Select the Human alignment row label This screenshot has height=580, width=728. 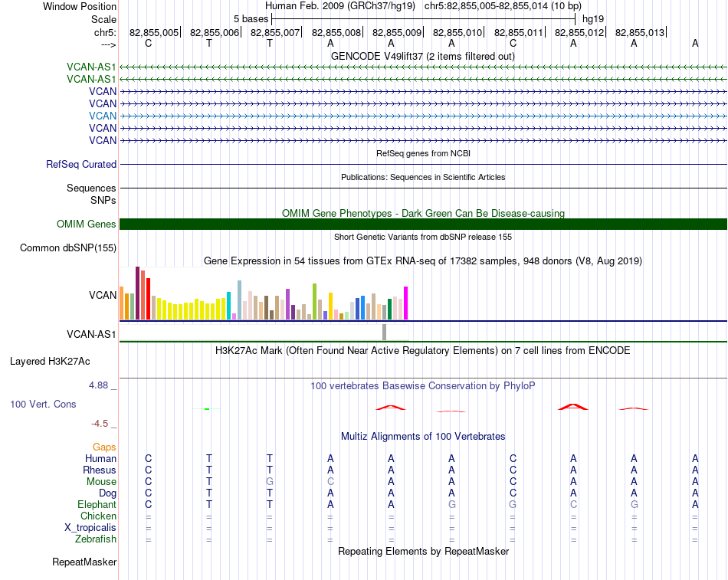(100, 458)
